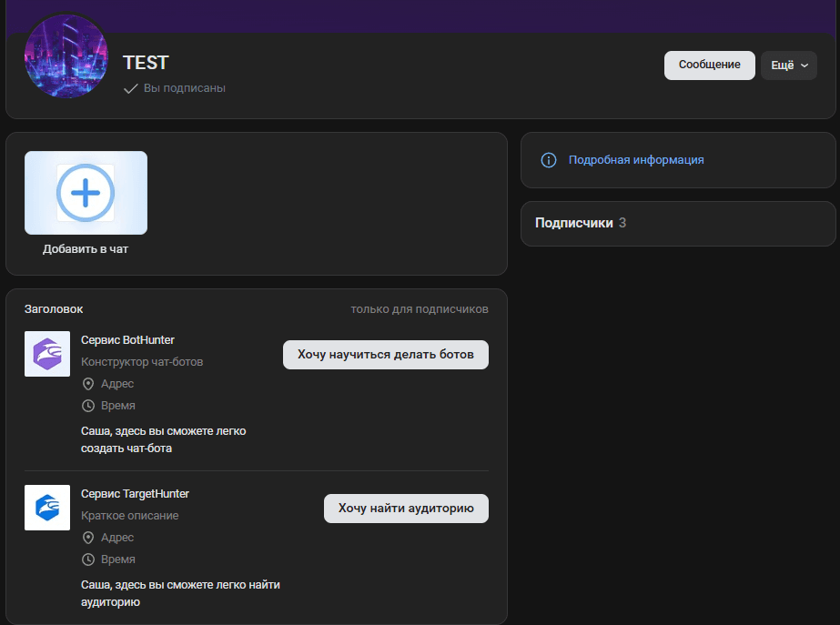840x625 pixels.
Task: Click the BotHunter time clock icon
Action: pos(88,406)
